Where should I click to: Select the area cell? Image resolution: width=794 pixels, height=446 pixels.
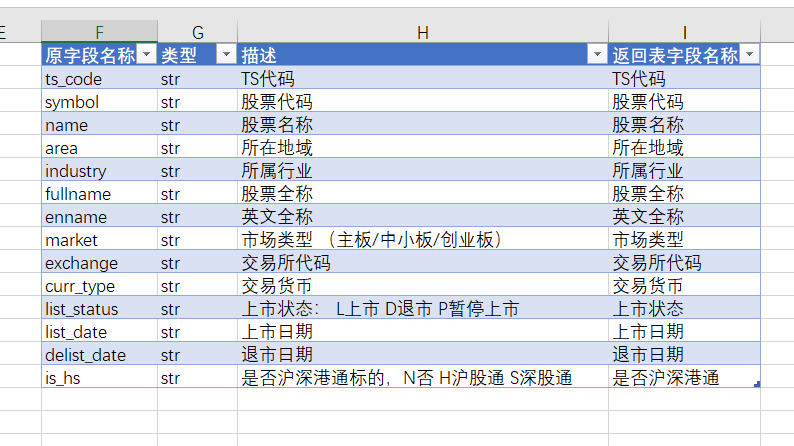99,148
